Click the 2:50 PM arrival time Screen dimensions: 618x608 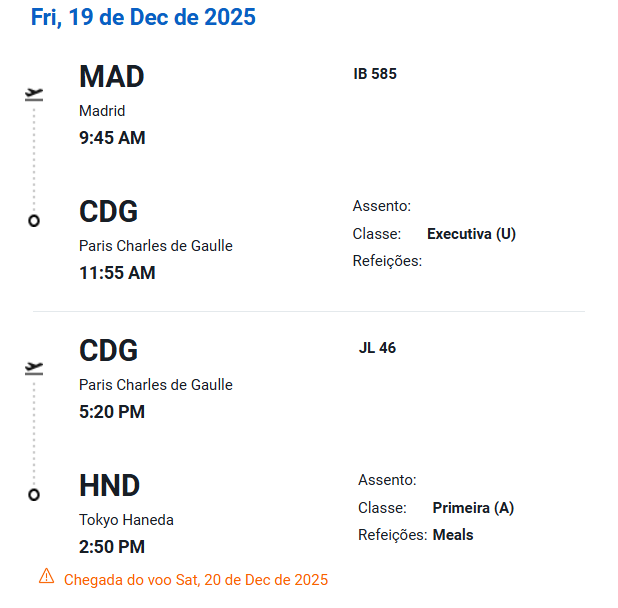112,547
